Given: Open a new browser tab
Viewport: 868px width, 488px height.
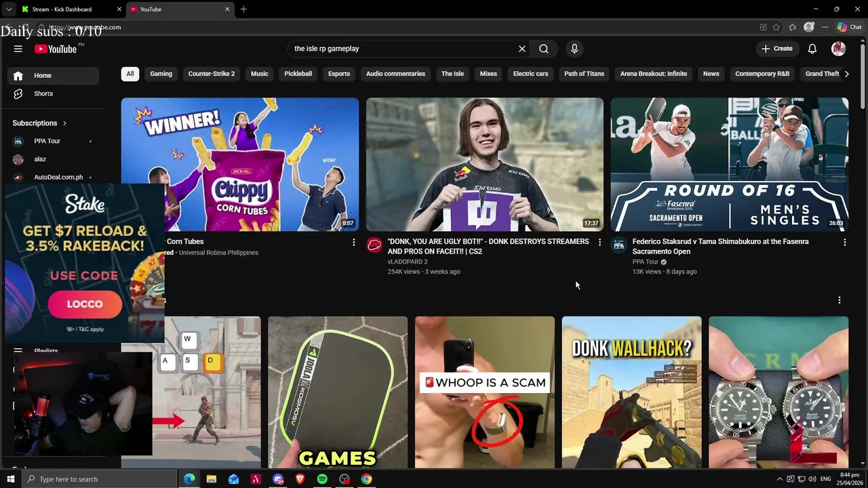Looking at the screenshot, I should point(243,9).
